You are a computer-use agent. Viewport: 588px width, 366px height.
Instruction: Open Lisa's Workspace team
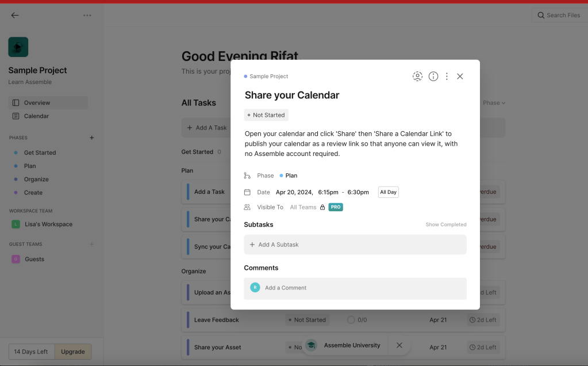pos(48,224)
